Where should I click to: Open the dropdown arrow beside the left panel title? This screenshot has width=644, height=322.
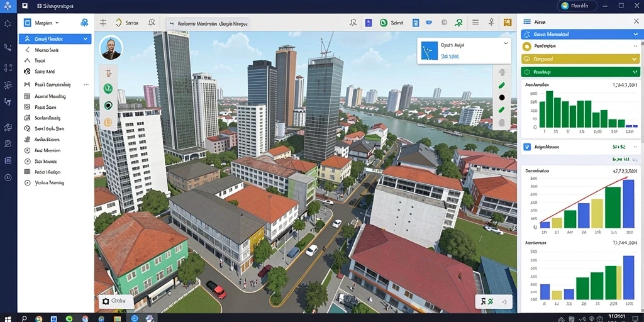coord(57,23)
